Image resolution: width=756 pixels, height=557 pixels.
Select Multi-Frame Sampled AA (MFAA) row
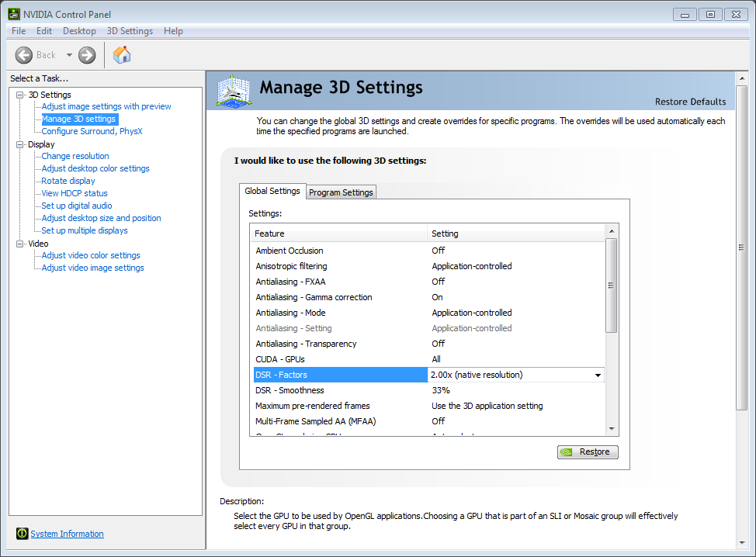pos(428,421)
